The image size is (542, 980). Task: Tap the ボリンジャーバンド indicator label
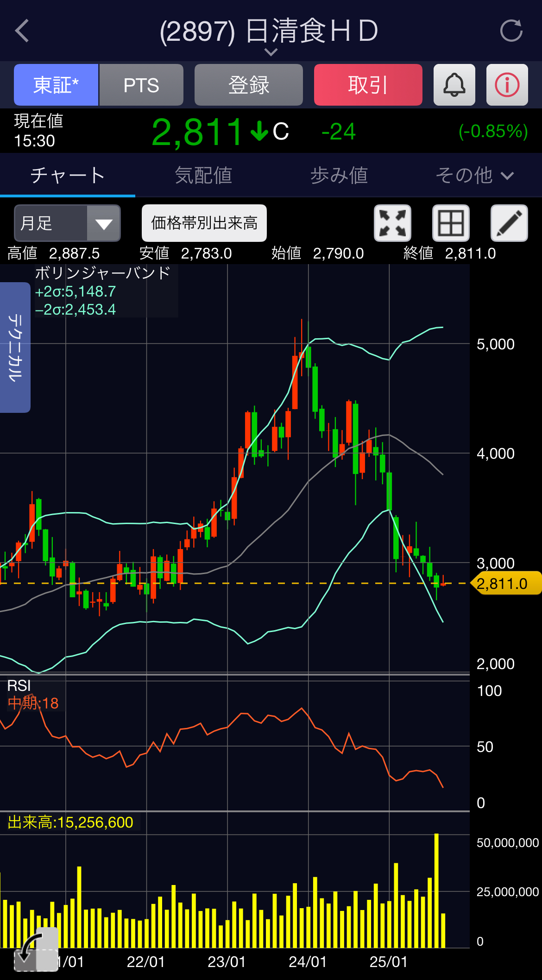point(103,273)
